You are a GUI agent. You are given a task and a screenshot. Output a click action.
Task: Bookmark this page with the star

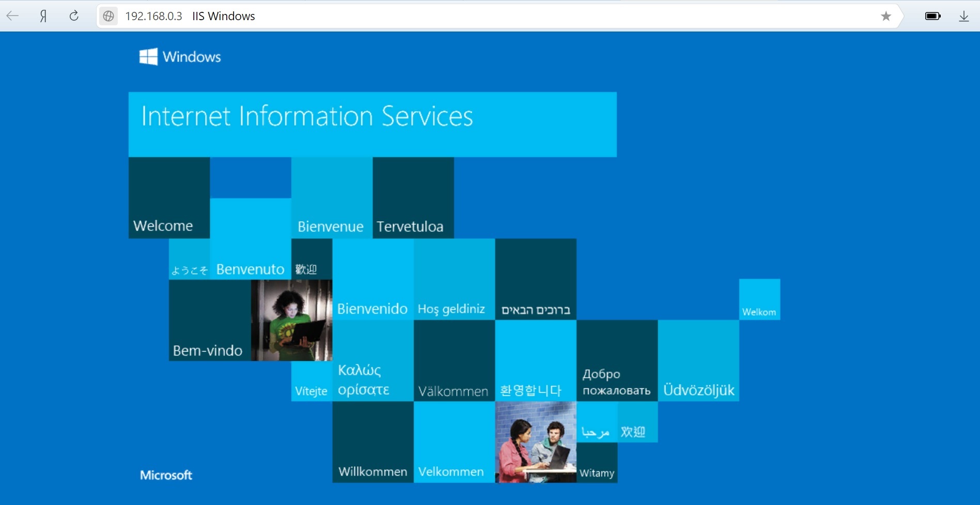tap(886, 16)
